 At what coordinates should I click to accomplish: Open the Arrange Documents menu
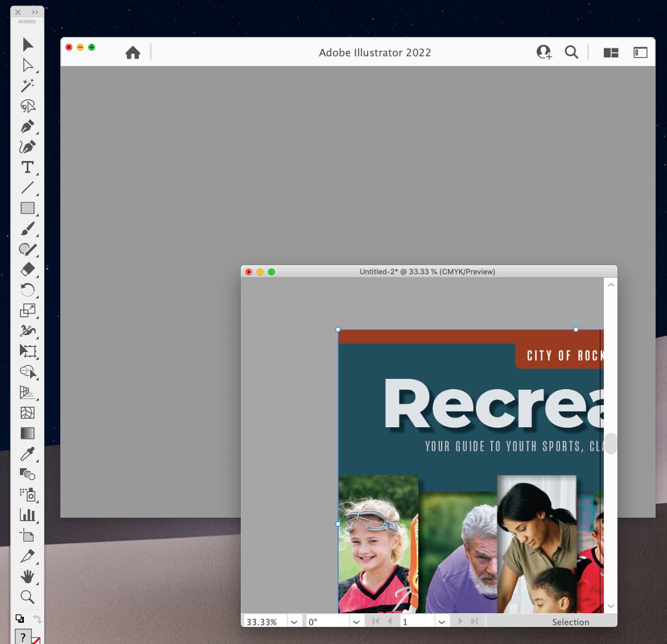pyautogui.click(x=611, y=52)
